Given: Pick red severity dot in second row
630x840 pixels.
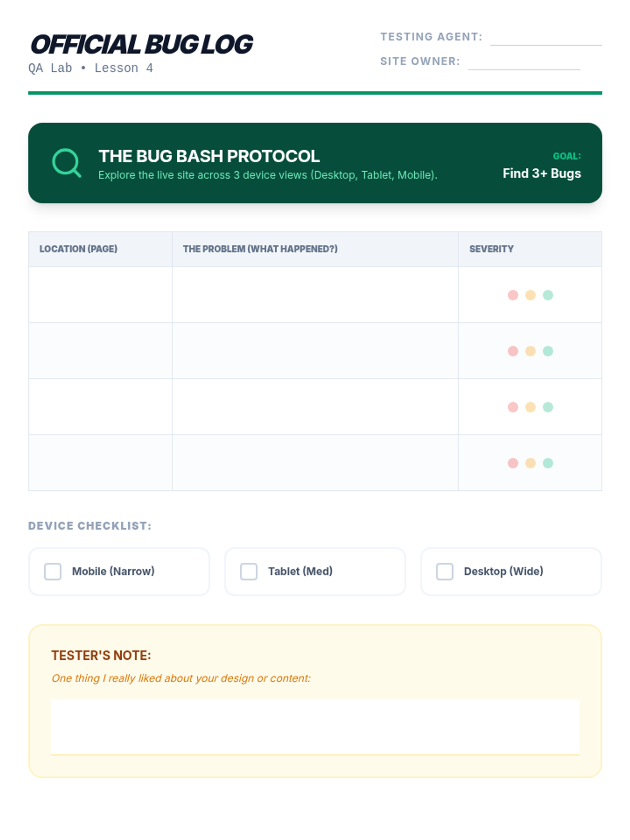Looking at the screenshot, I should [513, 351].
